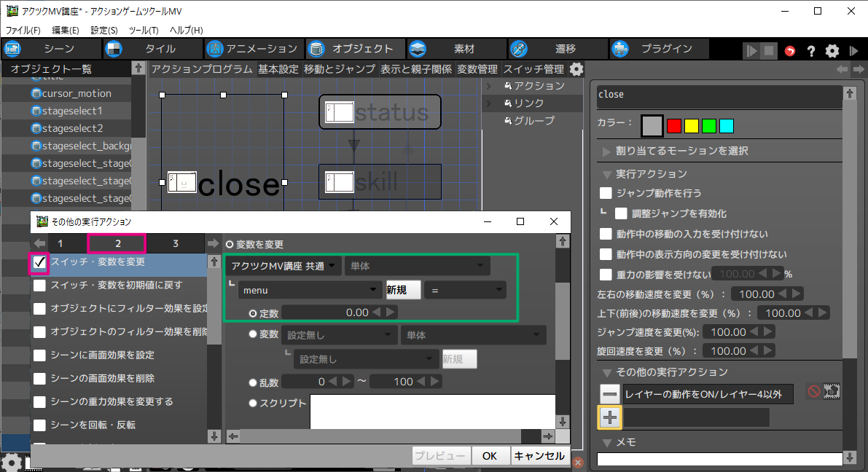Viewport: 868px width, 472px height.
Task: Open the ファイル(F) menu
Action: [x=23, y=31]
